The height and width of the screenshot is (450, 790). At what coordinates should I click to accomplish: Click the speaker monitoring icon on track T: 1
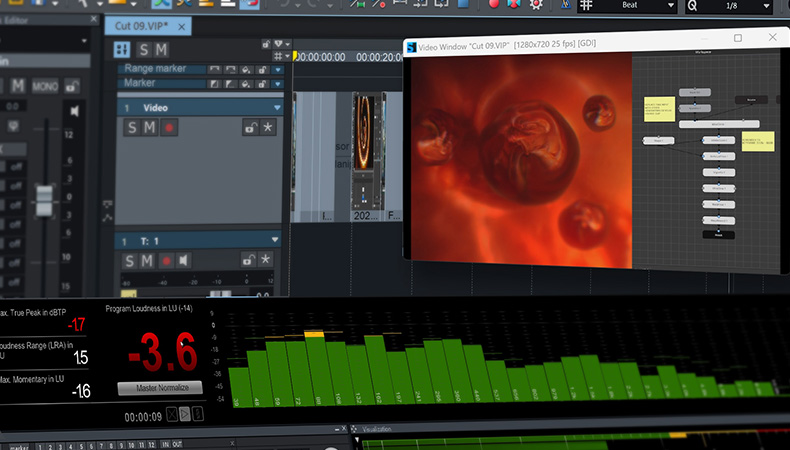185,261
